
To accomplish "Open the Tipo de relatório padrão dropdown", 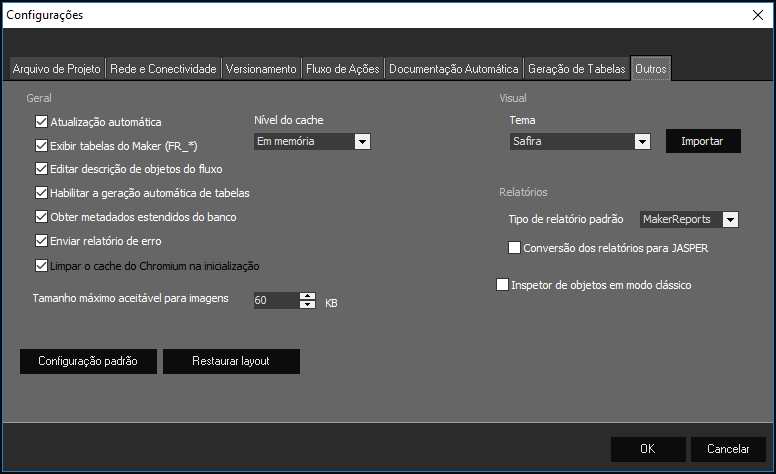I will 730,219.
